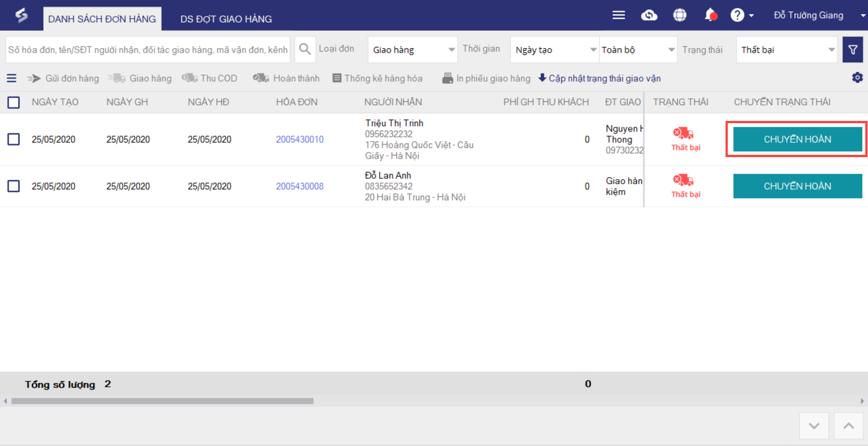Switch to DS ĐỢT GIAO HÀNG tab
The width and height of the screenshot is (868, 446).
click(x=226, y=19)
